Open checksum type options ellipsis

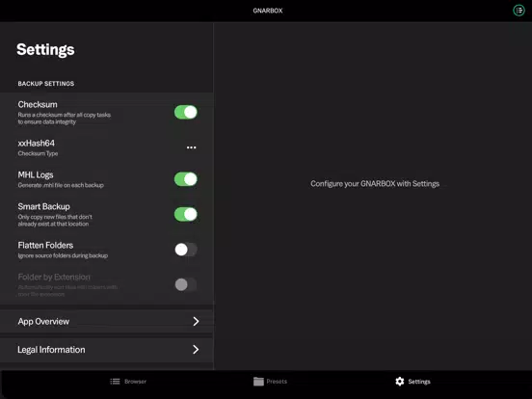point(192,147)
